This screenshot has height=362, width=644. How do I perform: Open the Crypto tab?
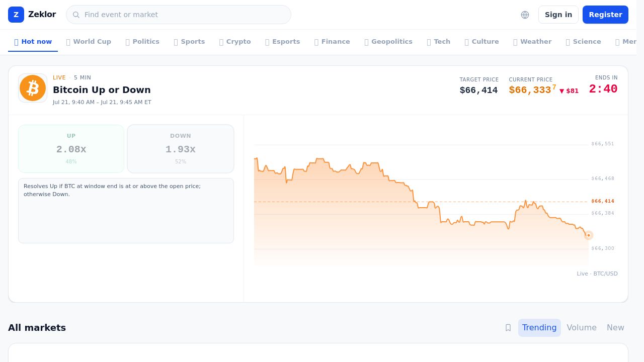coord(235,42)
